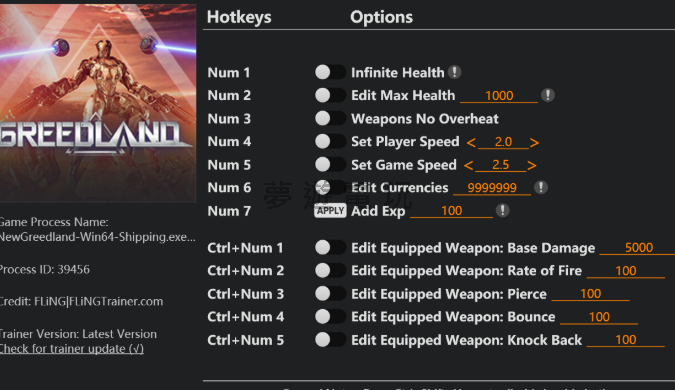675x390 pixels.
Task: Click the info icon next to Add Exp
Action: [502, 210]
